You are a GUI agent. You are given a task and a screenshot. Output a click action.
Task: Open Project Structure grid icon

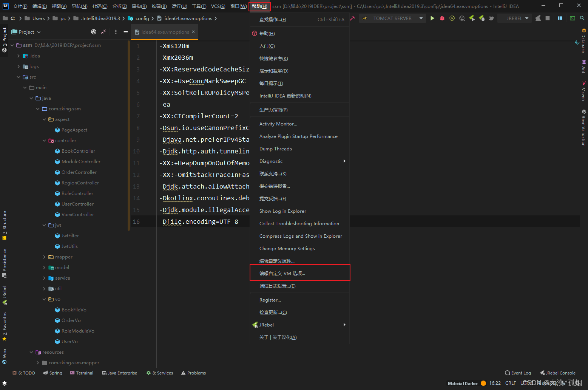click(560, 18)
